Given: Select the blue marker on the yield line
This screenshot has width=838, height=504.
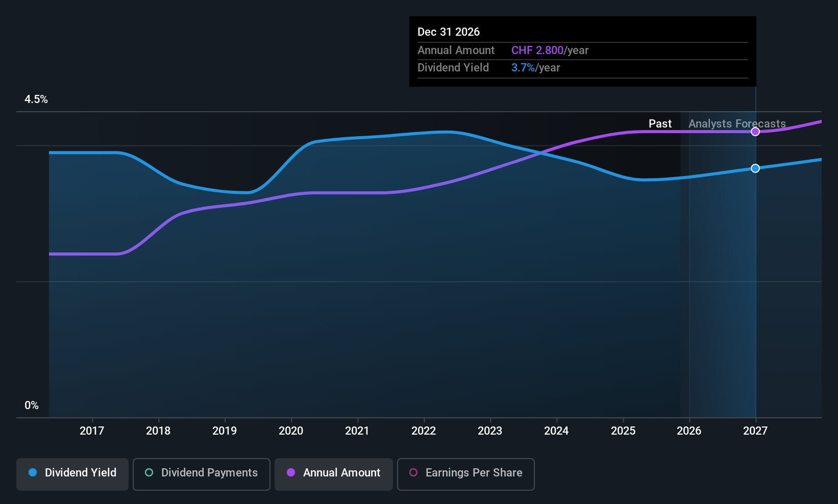Looking at the screenshot, I should click(x=755, y=168).
